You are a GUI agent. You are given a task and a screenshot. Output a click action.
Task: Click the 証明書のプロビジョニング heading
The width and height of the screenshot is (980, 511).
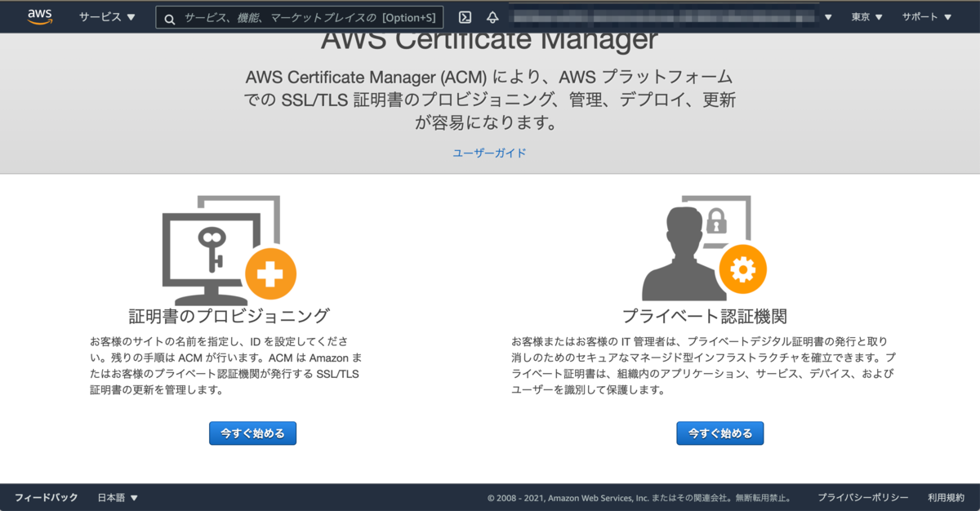pyautogui.click(x=229, y=316)
